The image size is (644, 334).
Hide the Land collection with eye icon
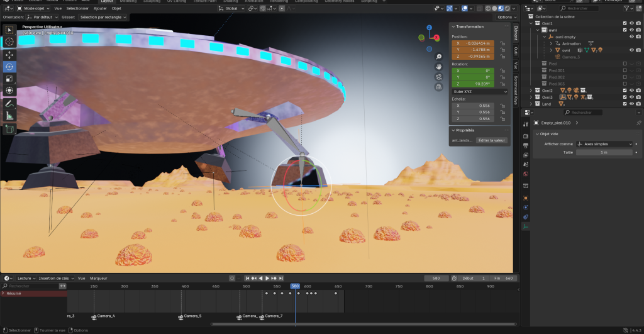tap(631, 104)
